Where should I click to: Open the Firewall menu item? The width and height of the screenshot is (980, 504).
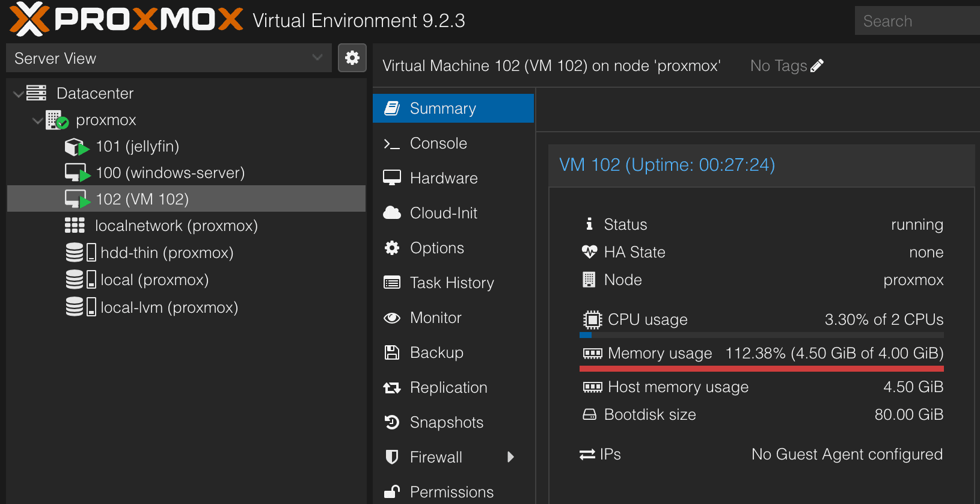click(x=453, y=457)
